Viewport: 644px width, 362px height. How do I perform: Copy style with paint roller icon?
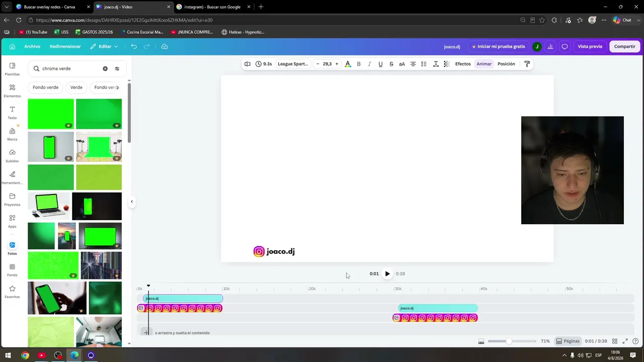(527, 64)
